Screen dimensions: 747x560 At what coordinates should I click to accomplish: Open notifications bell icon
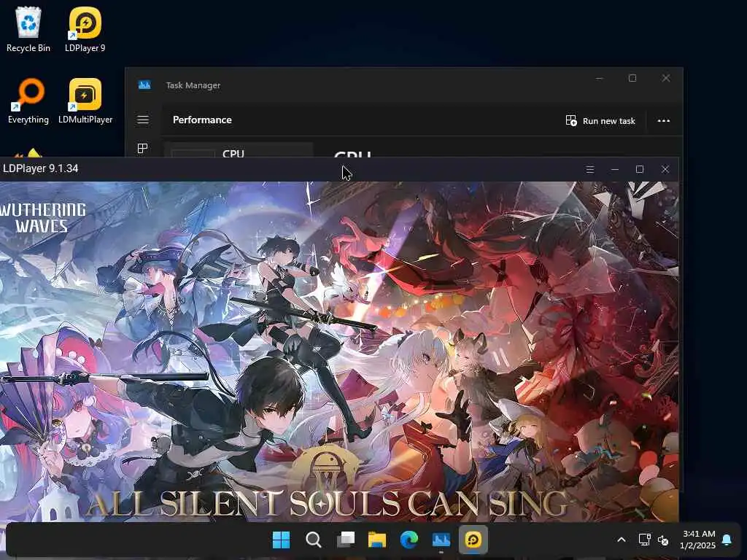coord(727,540)
